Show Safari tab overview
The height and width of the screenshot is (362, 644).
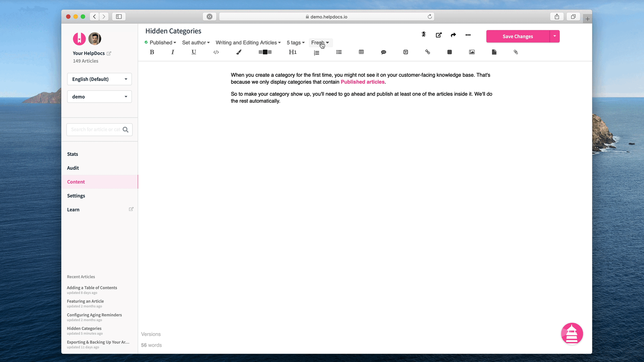pos(573,16)
